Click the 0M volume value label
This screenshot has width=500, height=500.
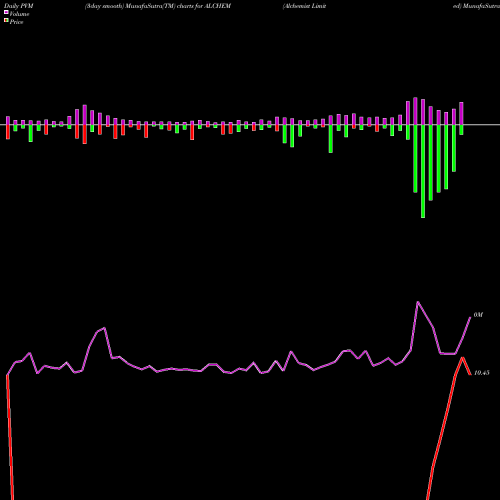[478, 315]
